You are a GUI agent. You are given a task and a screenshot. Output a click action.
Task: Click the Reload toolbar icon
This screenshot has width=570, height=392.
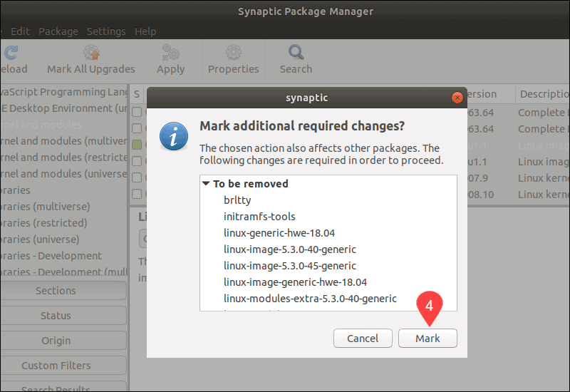pyautogui.click(x=11, y=53)
